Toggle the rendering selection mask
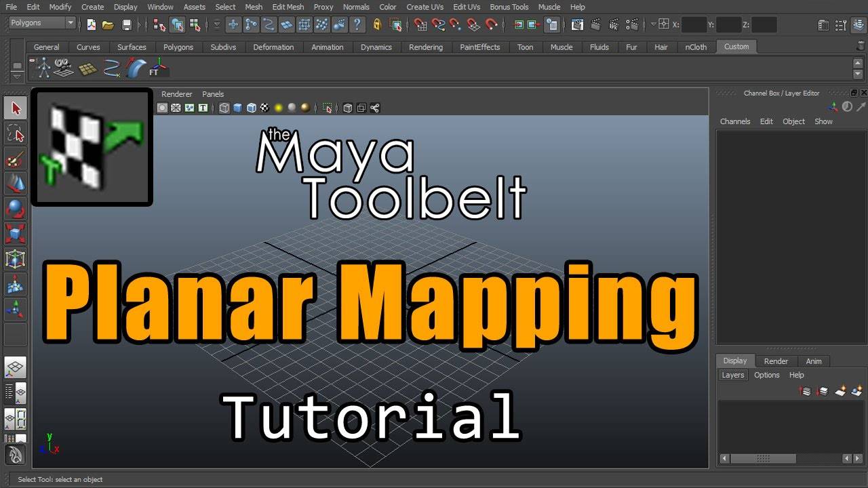Viewport: 868px width, 488px height. 340,25
